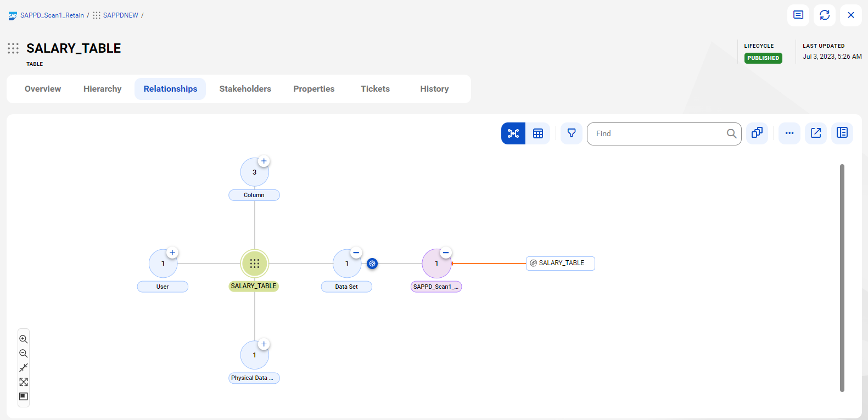Screen dimensions: 868x420
Task: Select the SALARY_TABLE linked item box
Action: (x=561, y=264)
